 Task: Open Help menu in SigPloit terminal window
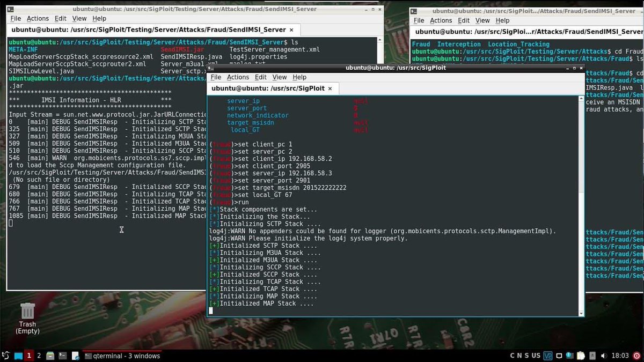[299, 77]
